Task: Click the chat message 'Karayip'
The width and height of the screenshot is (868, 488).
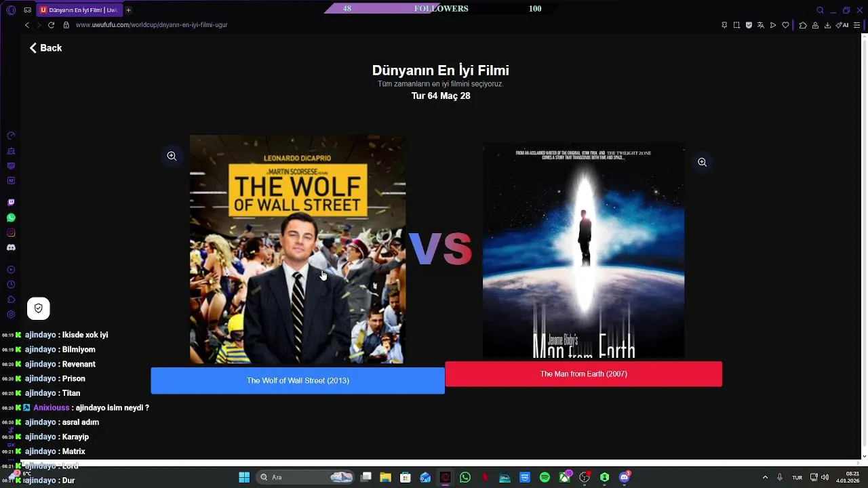Action: click(x=75, y=437)
